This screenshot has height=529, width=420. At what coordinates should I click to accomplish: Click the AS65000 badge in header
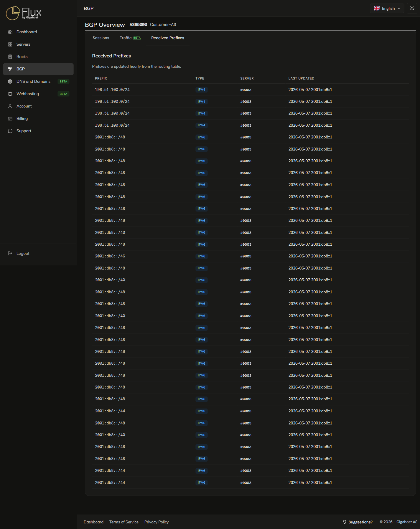[138, 25]
